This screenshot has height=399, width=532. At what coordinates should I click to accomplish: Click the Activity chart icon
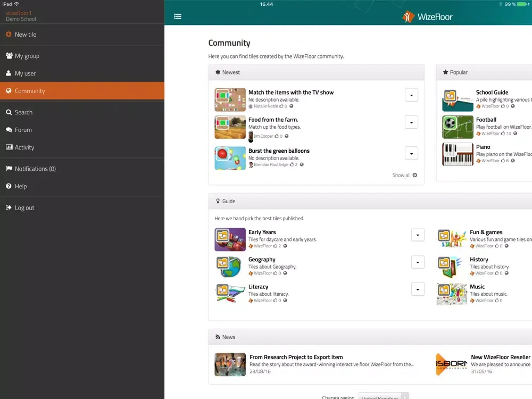[9, 147]
